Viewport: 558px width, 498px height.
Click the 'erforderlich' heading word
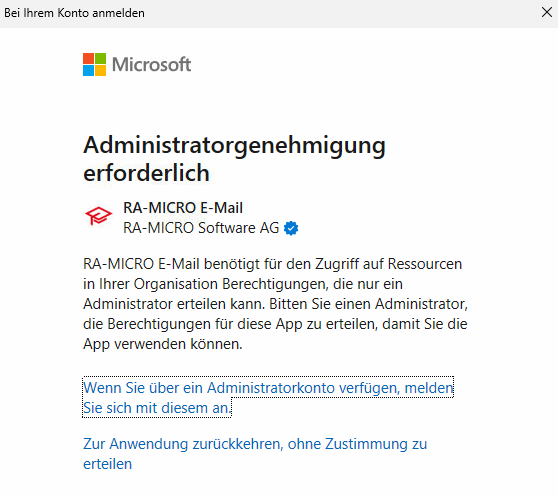[146, 173]
